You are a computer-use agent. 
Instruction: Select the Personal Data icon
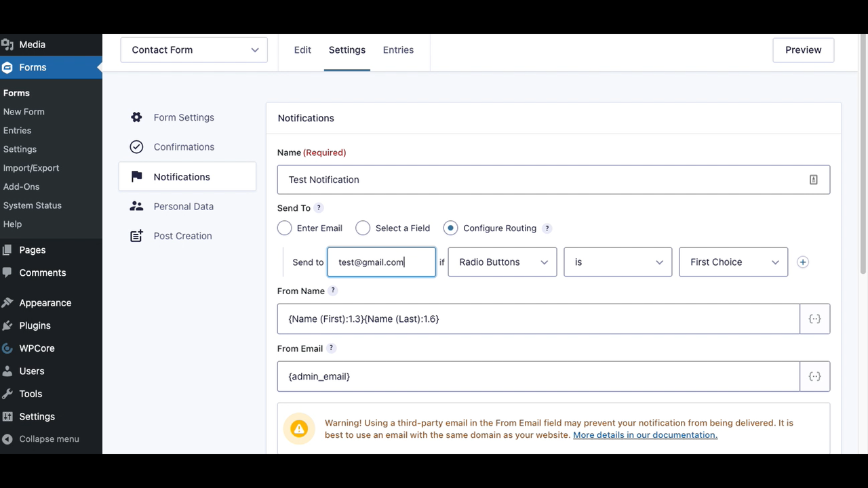point(136,206)
